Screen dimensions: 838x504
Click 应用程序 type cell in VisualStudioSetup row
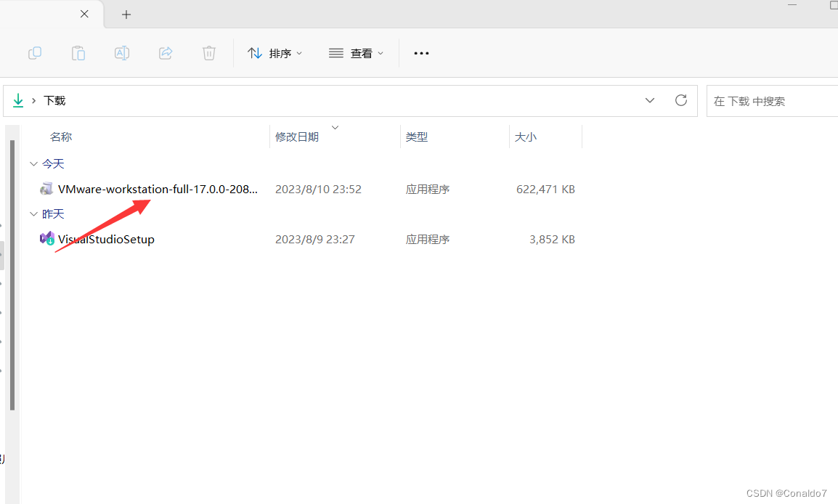[428, 240]
